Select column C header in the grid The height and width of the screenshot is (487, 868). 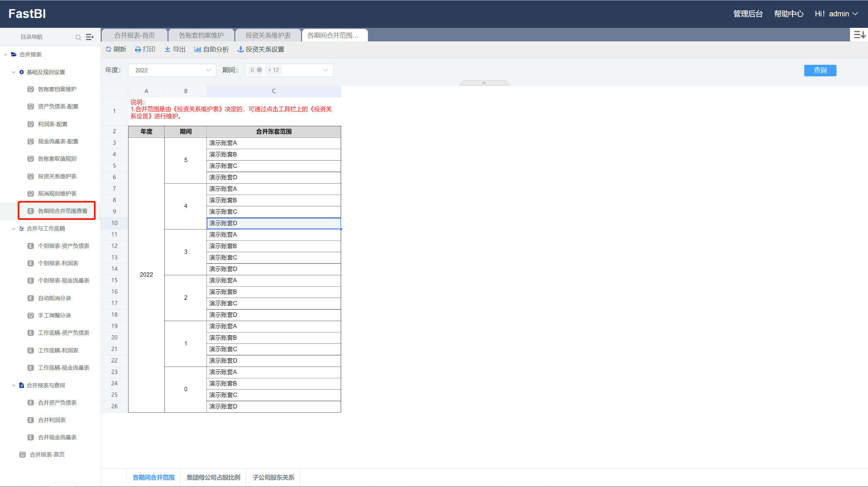point(274,91)
